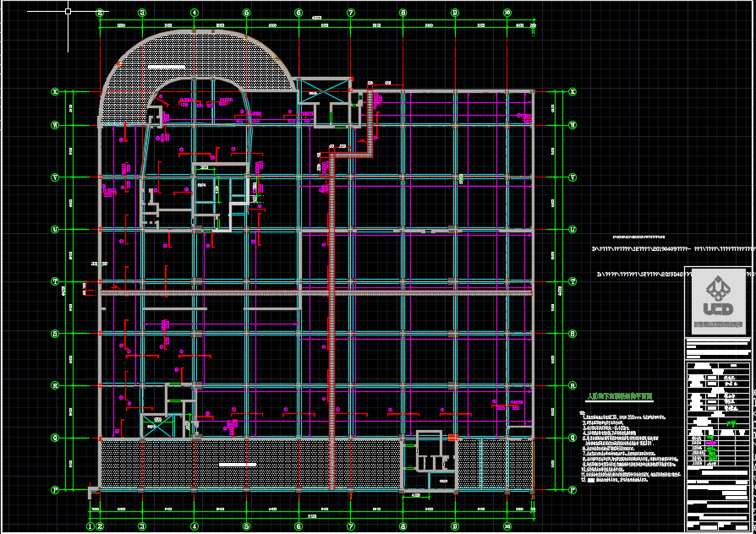
Task: Click axis bubble U right of the plan
Action: click(572, 230)
